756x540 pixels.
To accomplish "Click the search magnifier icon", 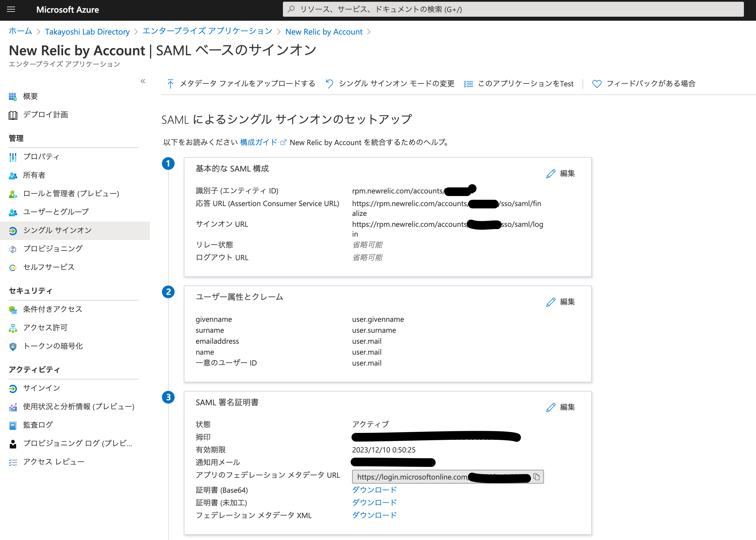I will 291,9.
